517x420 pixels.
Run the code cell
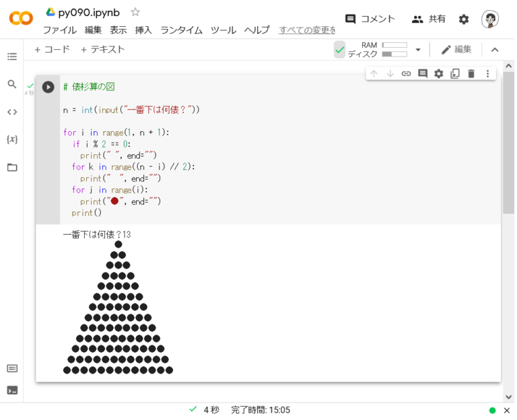[48, 87]
